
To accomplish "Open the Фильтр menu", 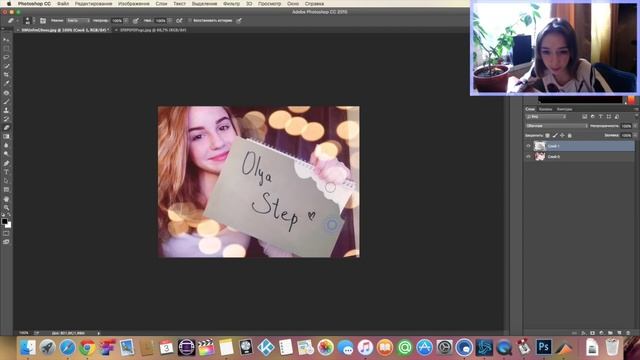I will [231, 3].
